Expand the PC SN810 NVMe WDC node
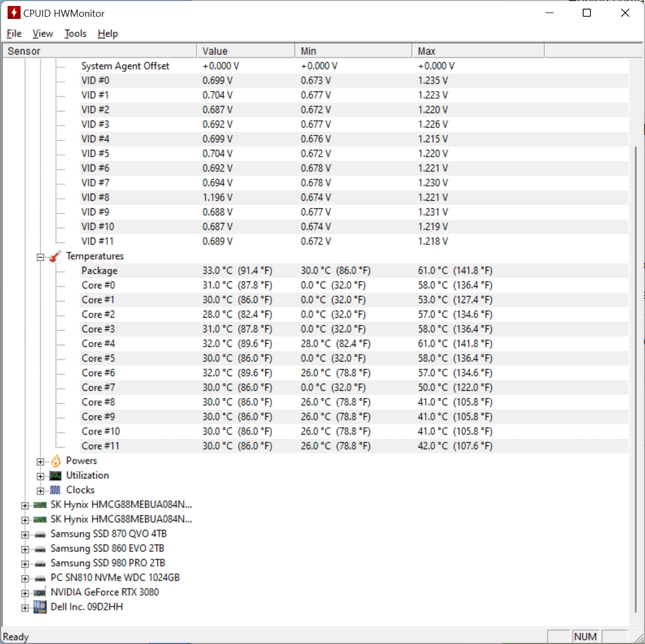The width and height of the screenshot is (645, 644). pyautogui.click(x=25, y=579)
